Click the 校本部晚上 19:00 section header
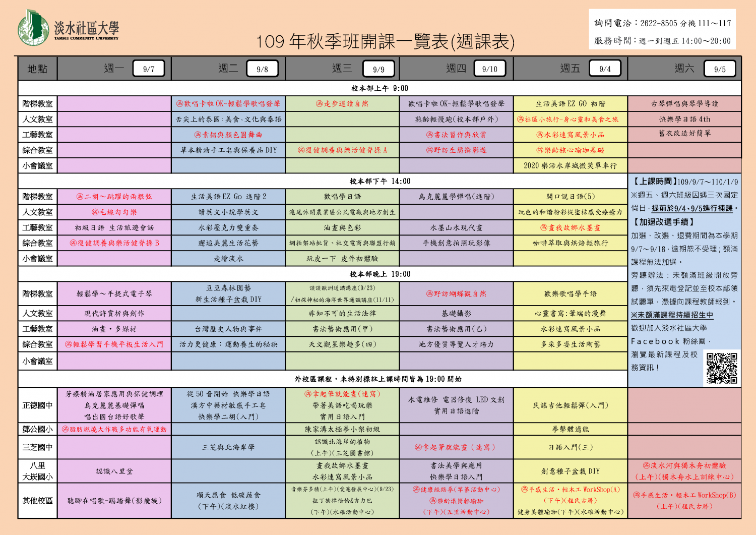 (x=380, y=274)
